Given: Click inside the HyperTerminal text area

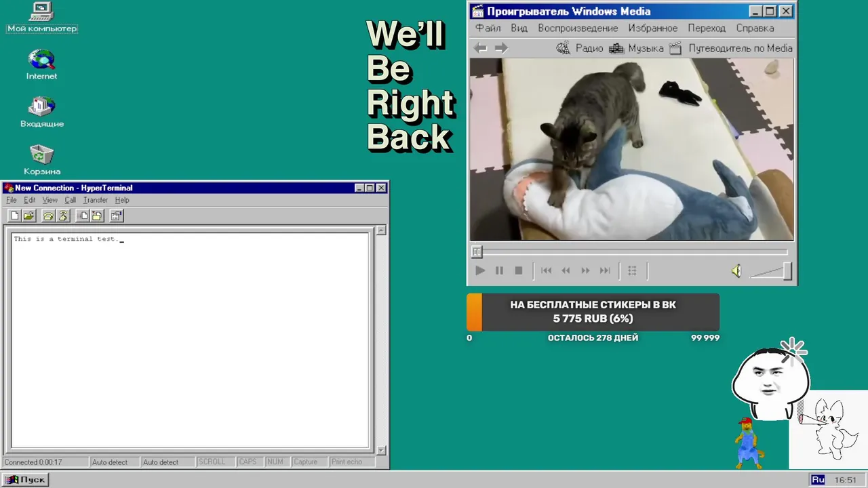Looking at the screenshot, I should (x=191, y=340).
